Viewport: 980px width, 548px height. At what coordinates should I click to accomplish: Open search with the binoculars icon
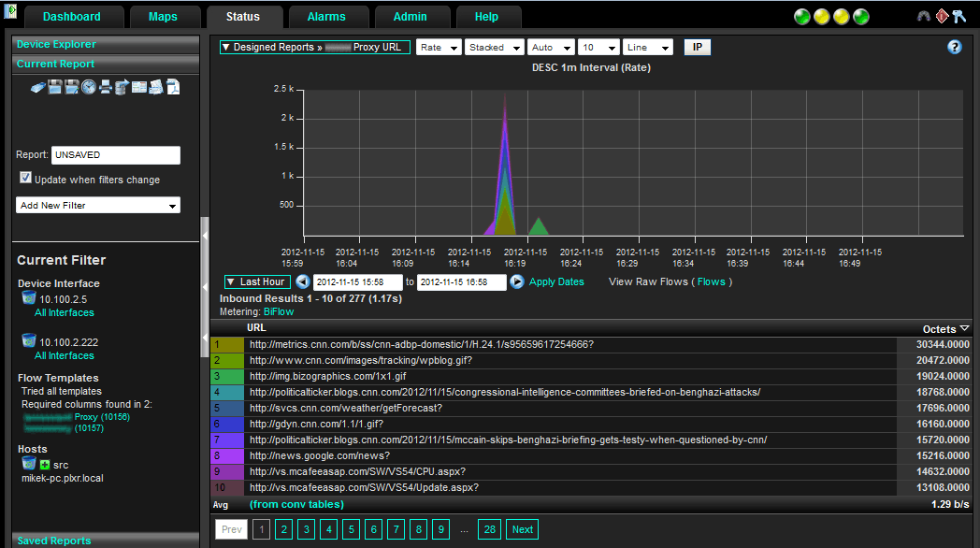pos(924,16)
